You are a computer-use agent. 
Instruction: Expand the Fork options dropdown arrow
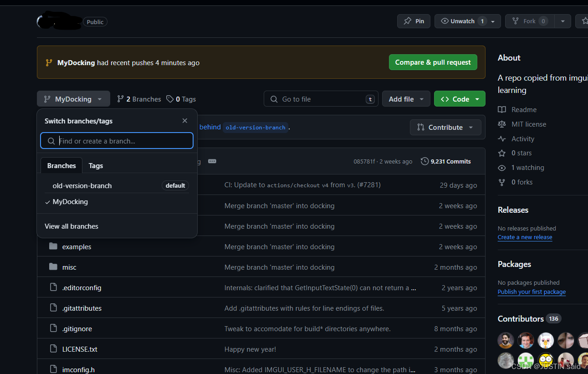click(x=563, y=21)
